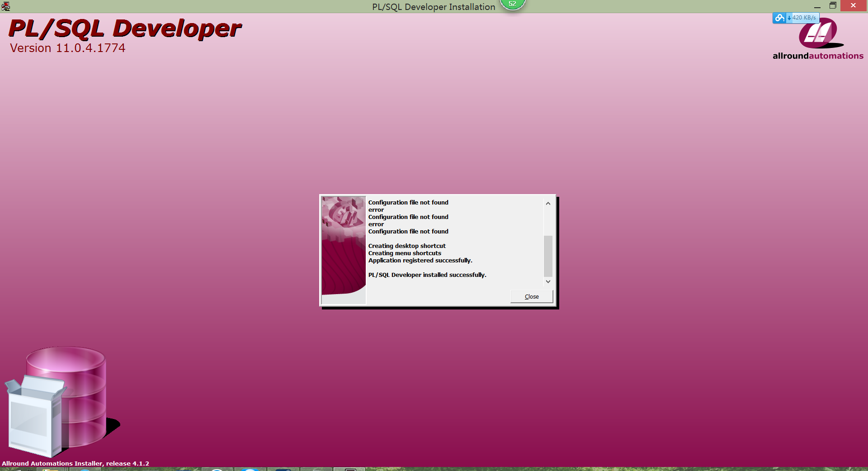Close the PL/SQL Developer Installation window
Screen dimensions: 868x471
pyautogui.click(x=853, y=6)
